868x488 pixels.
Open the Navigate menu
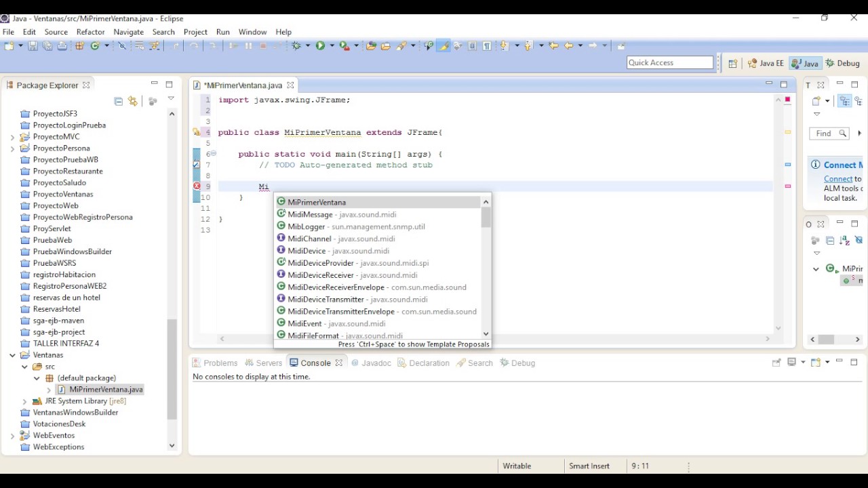(x=129, y=32)
